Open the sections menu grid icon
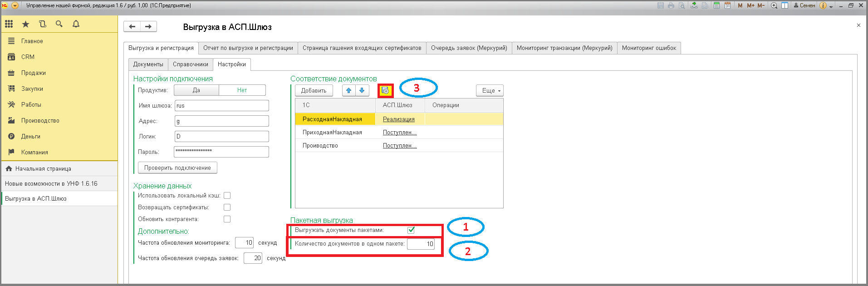This screenshot has height=286, width=868. [x=9, y=24]
